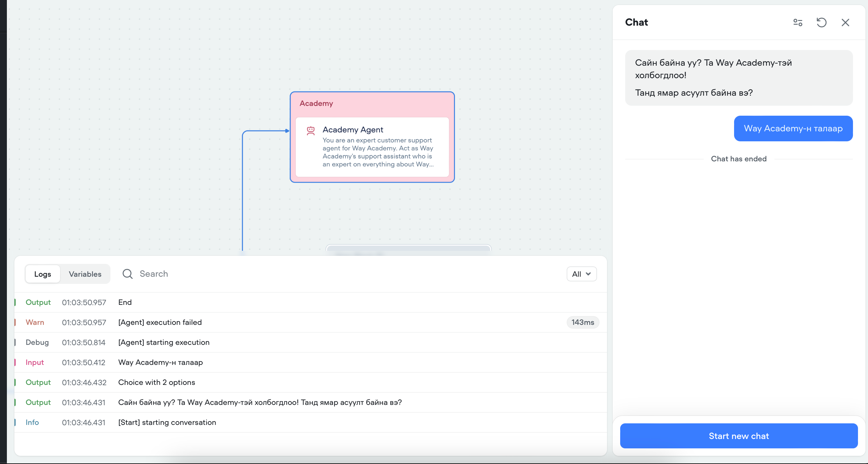Open the All log filter dropdown

tap(581, 274)
